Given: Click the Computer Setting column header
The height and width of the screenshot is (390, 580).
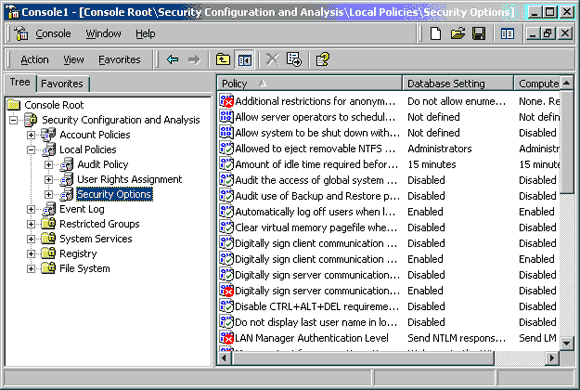Looking at the screenshot, I should tap(537, 84).
